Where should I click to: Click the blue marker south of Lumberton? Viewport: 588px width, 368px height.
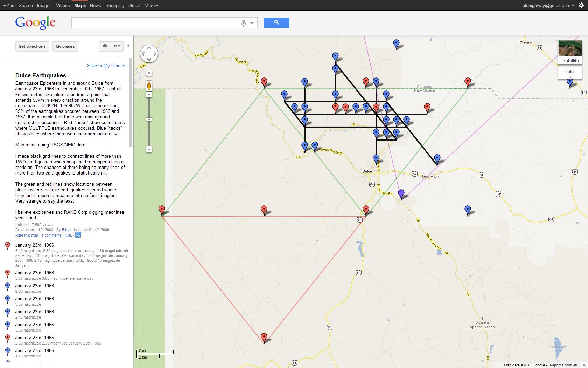[468, 210]
